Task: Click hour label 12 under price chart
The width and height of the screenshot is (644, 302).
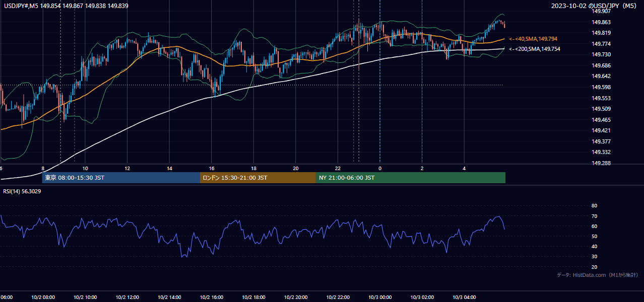Action: tap(127, 169)
